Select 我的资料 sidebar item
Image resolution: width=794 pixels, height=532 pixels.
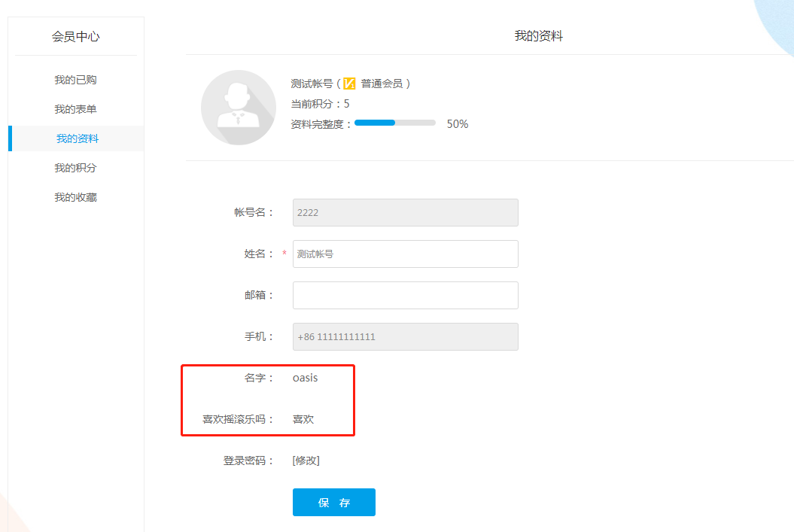click(77, 138)
